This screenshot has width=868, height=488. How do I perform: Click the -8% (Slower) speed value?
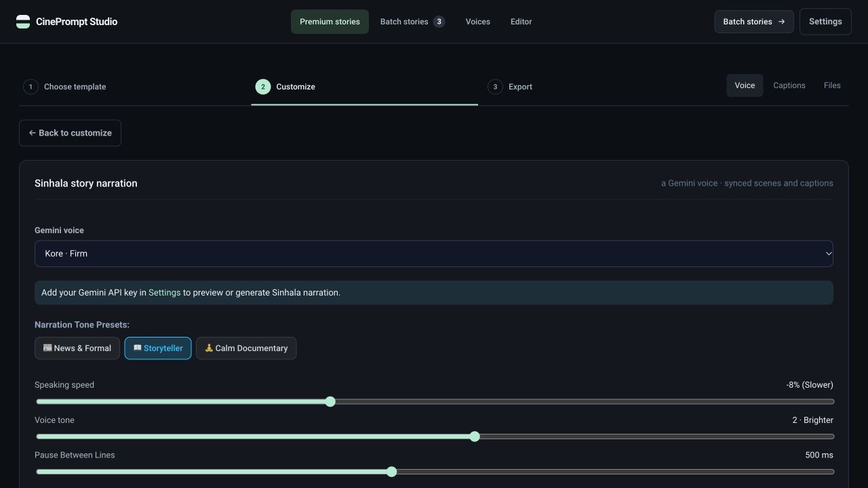[810, 385]
